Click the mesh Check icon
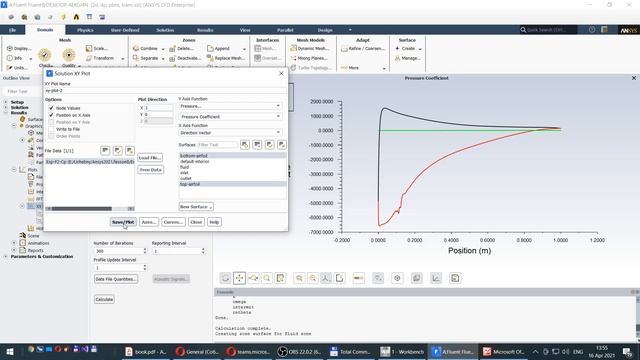This screenshot has height=360, width=640. coord(44,55)
